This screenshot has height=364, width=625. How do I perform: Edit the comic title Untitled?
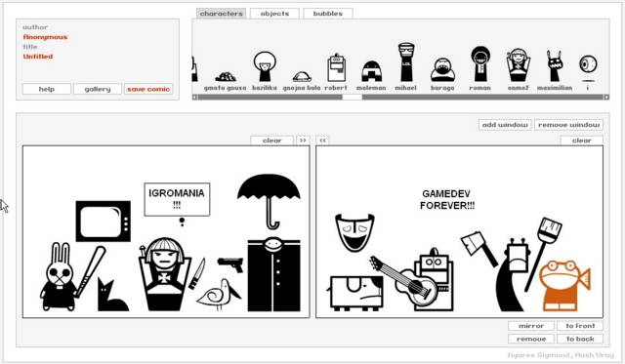38,57
